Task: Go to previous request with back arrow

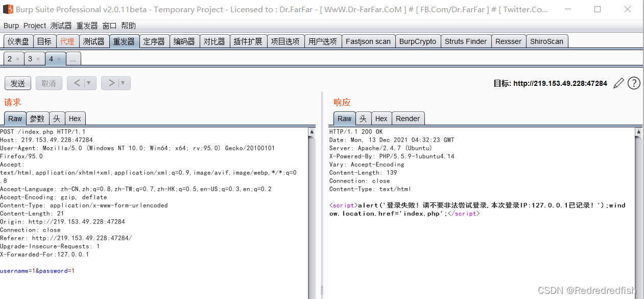Action: (77, 83)
